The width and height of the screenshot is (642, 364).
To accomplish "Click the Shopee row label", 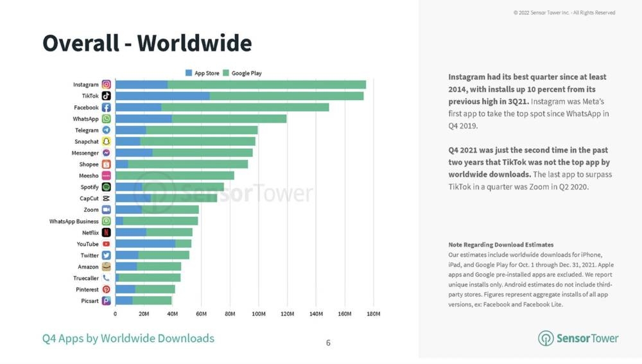I will click(x=89, y=164).
